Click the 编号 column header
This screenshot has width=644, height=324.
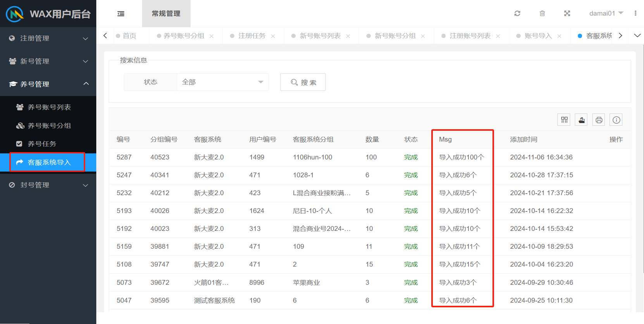click(123, 139)
